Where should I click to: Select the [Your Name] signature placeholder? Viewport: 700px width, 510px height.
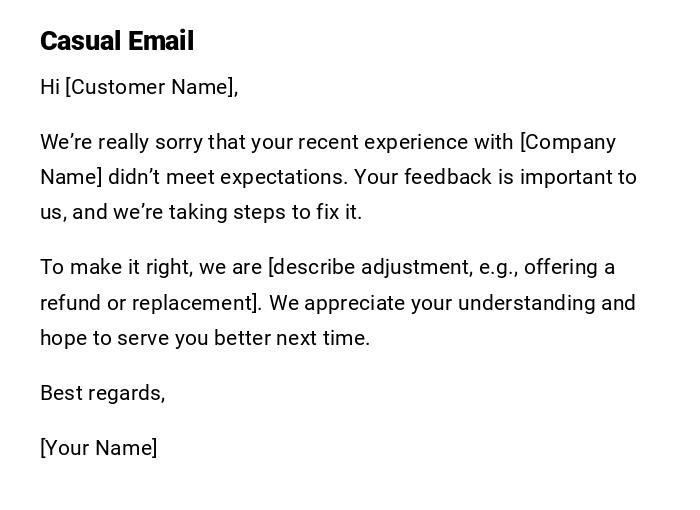[98, 448]
